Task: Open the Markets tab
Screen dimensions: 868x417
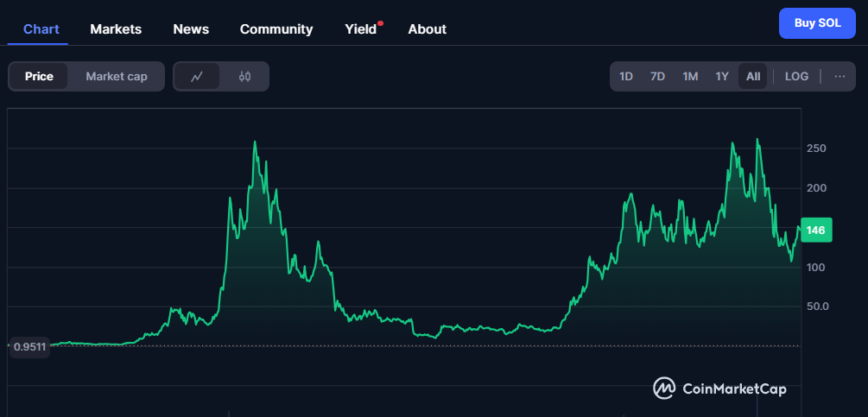Action: pos(116,28)
